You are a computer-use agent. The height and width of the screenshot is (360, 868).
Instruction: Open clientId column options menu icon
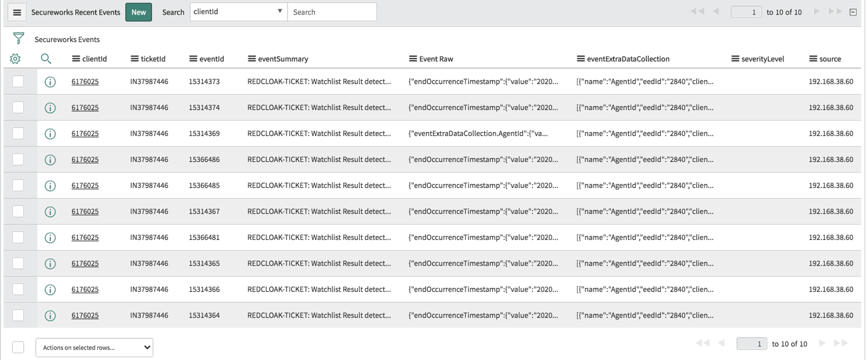coord(76,59)
